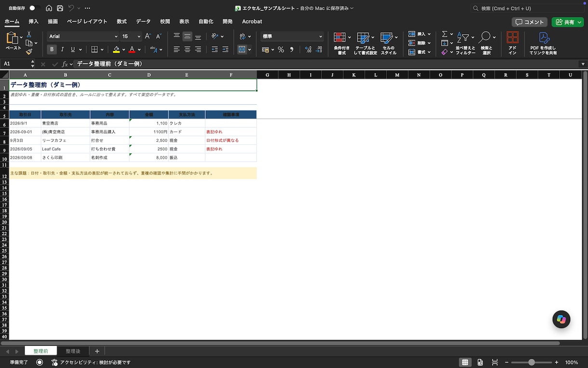Open the 数式 ribbon tab
588x368 pixels.
click(x=121, y=22)
